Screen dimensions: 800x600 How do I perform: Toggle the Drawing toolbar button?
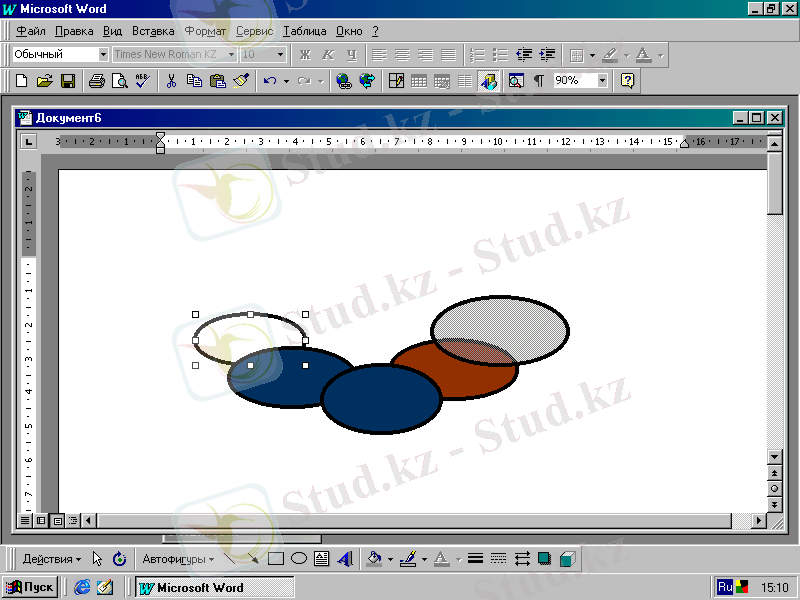point(489,81)
